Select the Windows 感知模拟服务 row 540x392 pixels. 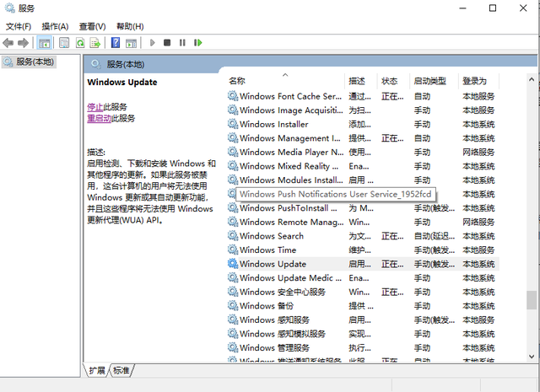click(363, 334)
